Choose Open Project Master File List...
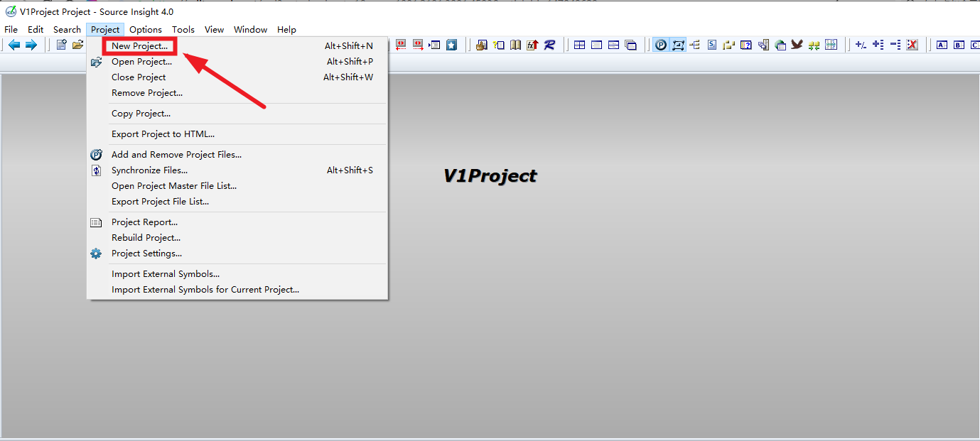Screen dimensions: 980x441 click(237, 186)
